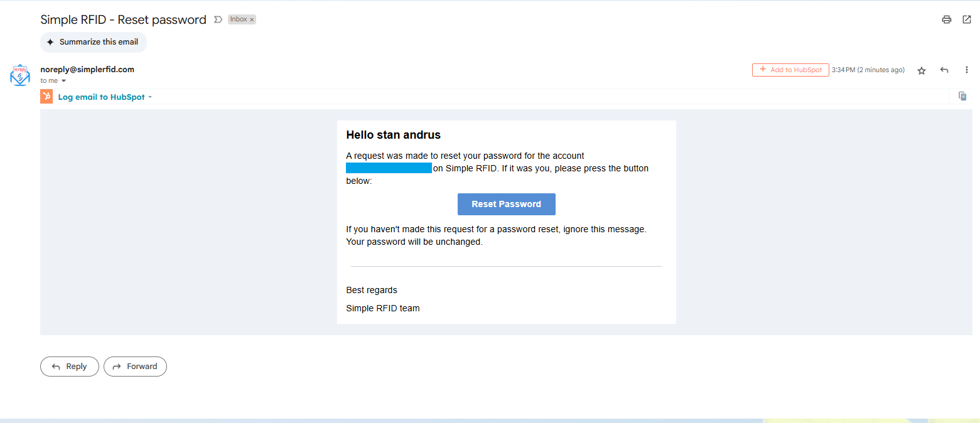The height and width of the screenshot is (423, 980).
Task: Click 'Your password will be unchanged.' text
Action: [x=414, y=242]
